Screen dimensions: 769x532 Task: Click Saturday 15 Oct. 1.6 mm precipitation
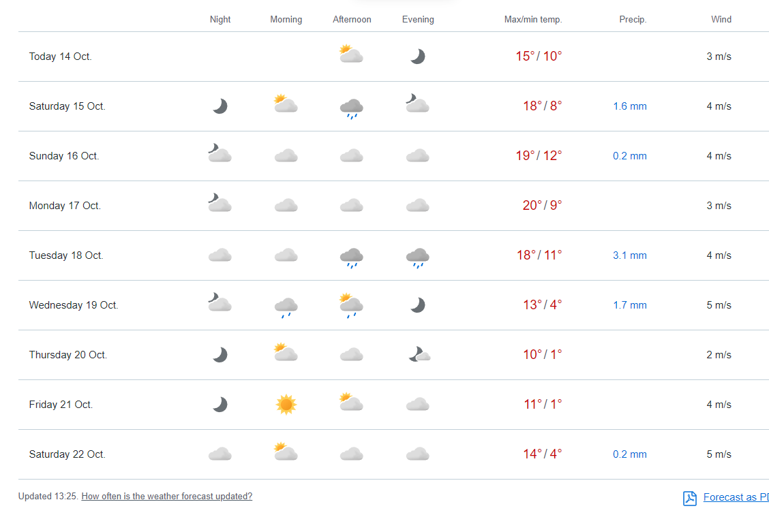click(629, 106)
